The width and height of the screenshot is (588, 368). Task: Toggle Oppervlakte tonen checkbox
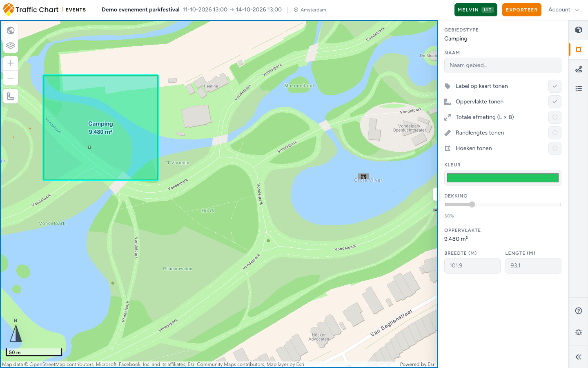pyautogui.click(x=555, y=102)
